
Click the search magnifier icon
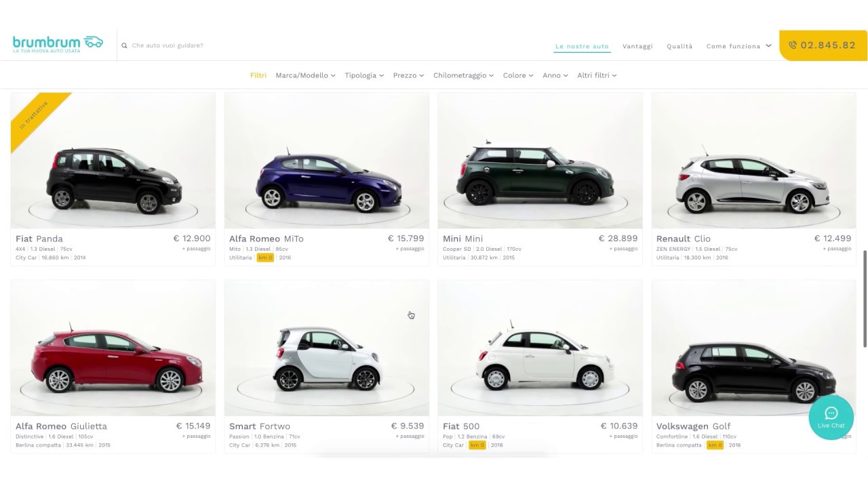(x=125, y=46)
